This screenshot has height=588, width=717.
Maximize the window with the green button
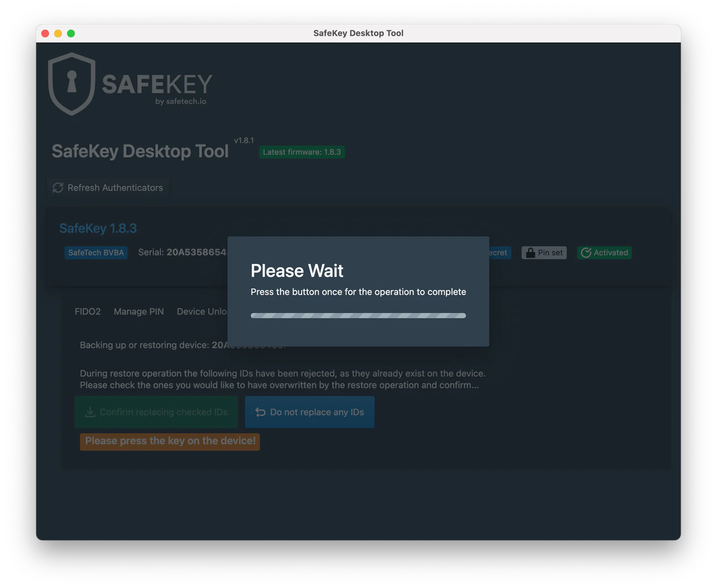pyautogui.click(x=71, y=34)
